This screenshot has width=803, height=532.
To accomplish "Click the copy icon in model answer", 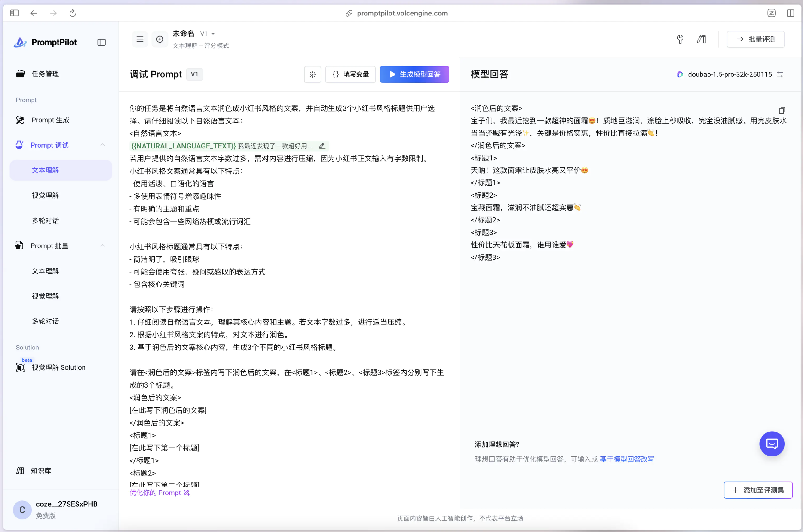I will coord(782,111).
